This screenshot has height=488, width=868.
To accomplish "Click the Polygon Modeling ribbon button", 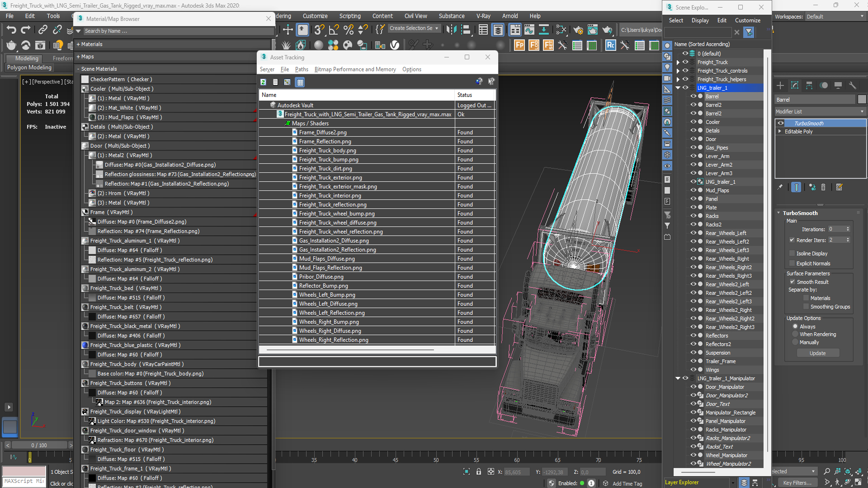I will 29,67.
